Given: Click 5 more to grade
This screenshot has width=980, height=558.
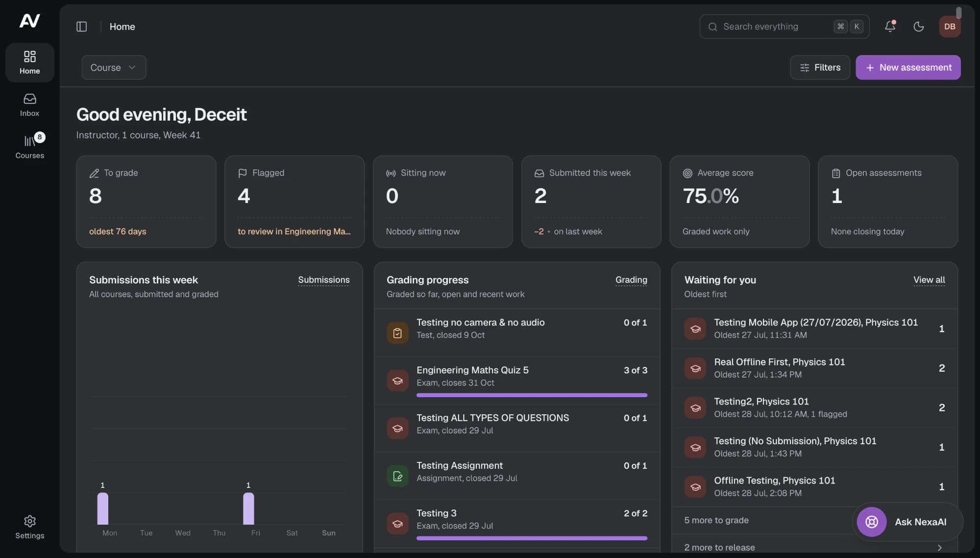Looking at the screenshot, I should click(716, 520).
